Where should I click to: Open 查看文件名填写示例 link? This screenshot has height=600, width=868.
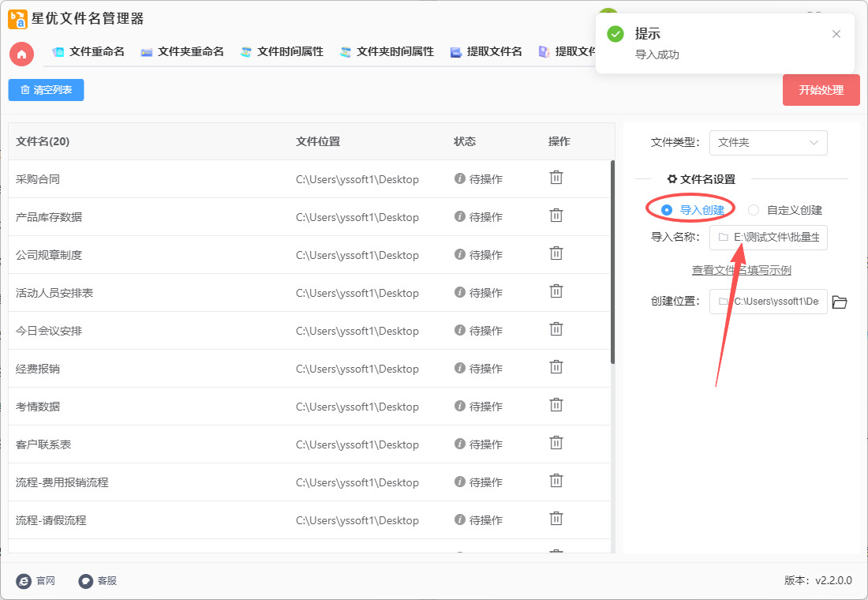tap(741, 270)
